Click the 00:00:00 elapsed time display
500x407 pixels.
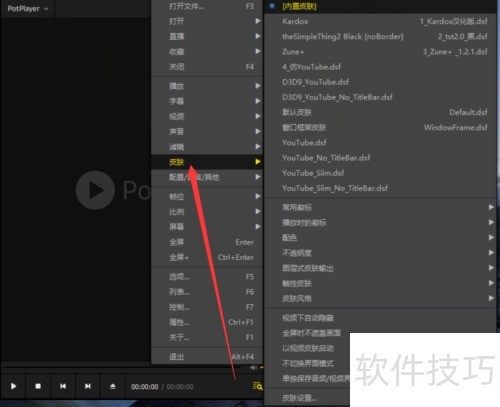[144, 387]
